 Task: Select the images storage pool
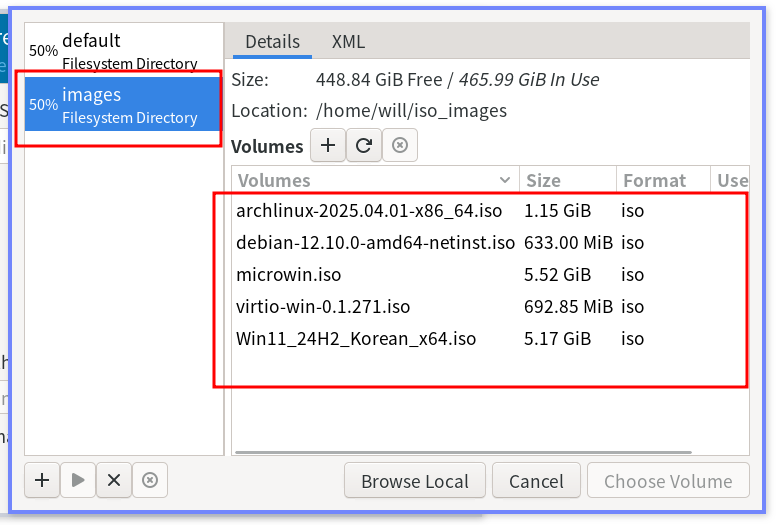click(122, 104)
